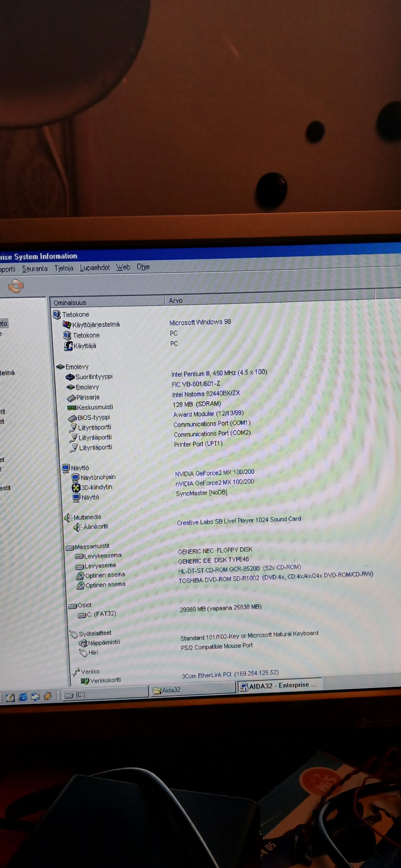
Task: Click the "GENERIC IDE DISK TYPE46" value
Action: tap(213, 560)
